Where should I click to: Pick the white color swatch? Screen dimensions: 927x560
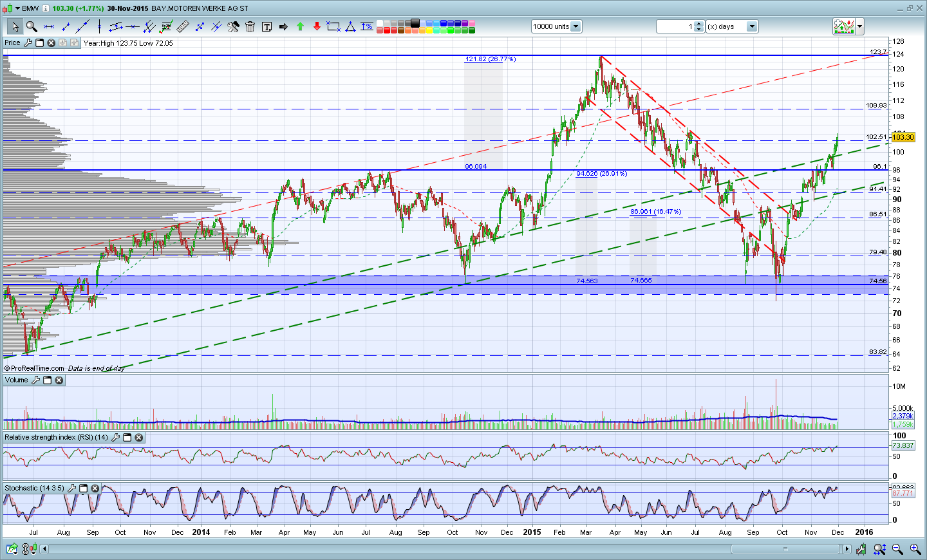(380, 23)
